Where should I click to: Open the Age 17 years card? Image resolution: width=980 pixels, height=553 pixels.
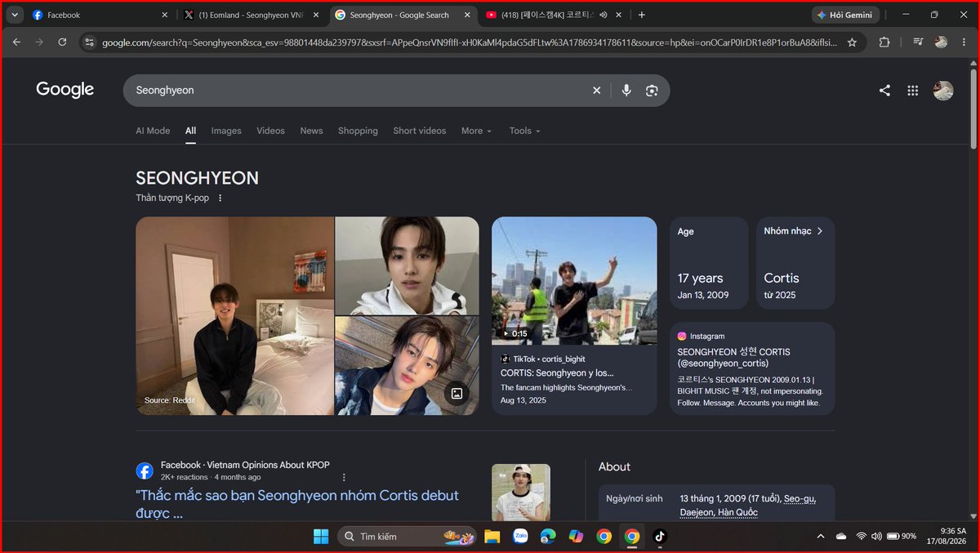point(709,263)
